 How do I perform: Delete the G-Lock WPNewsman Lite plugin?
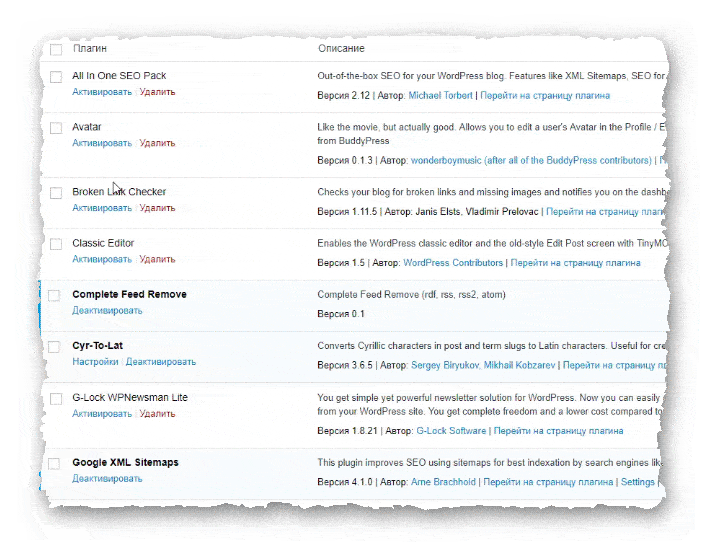pyautogui.click(x=157, y=414)
